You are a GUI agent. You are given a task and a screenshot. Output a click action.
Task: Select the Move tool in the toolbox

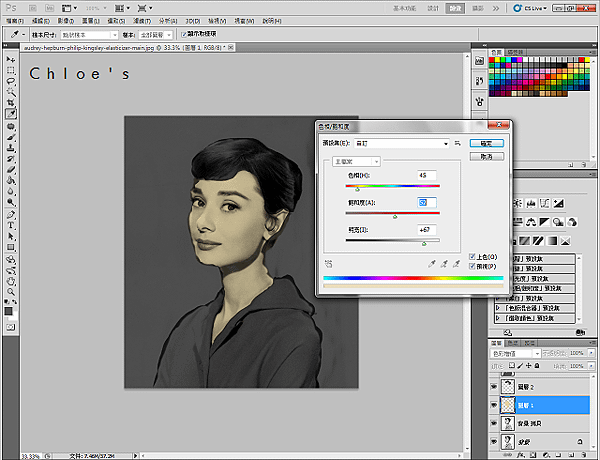11,59
